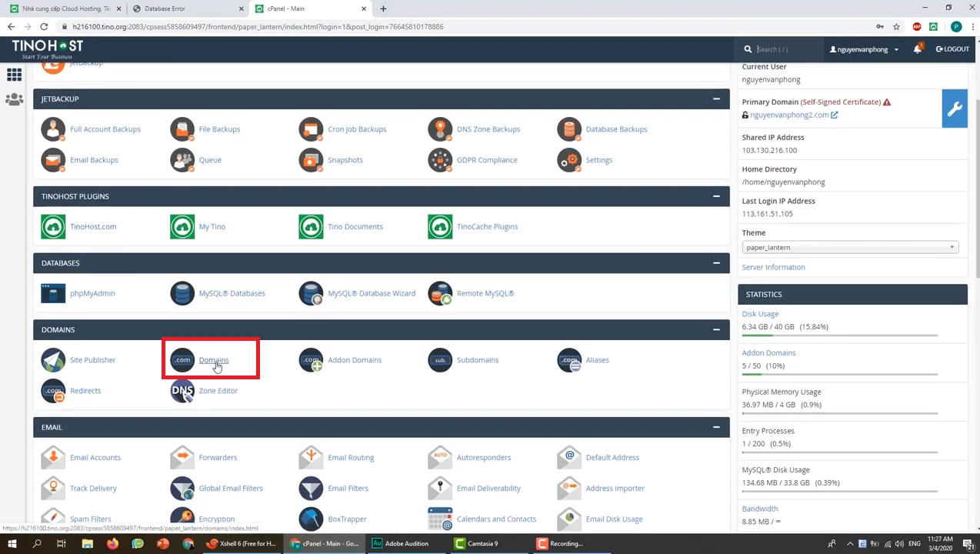Open Email Backups icon

coord(53,160)
